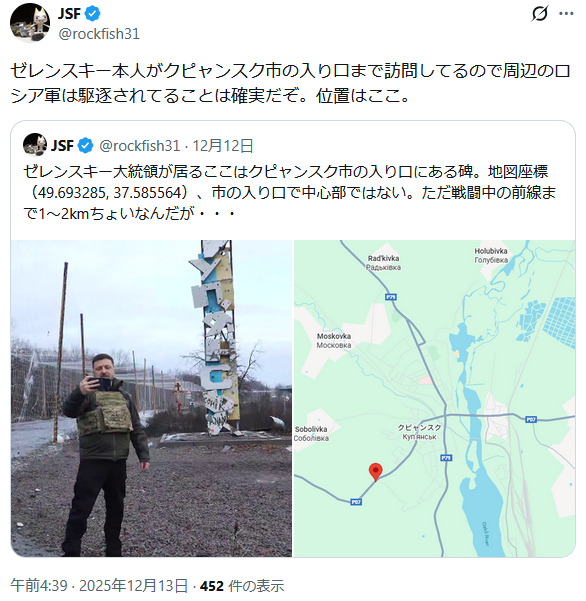Viewport: 586px width, 601px height.
Task: Click the red location pin on the map
Action: [376, 472]
